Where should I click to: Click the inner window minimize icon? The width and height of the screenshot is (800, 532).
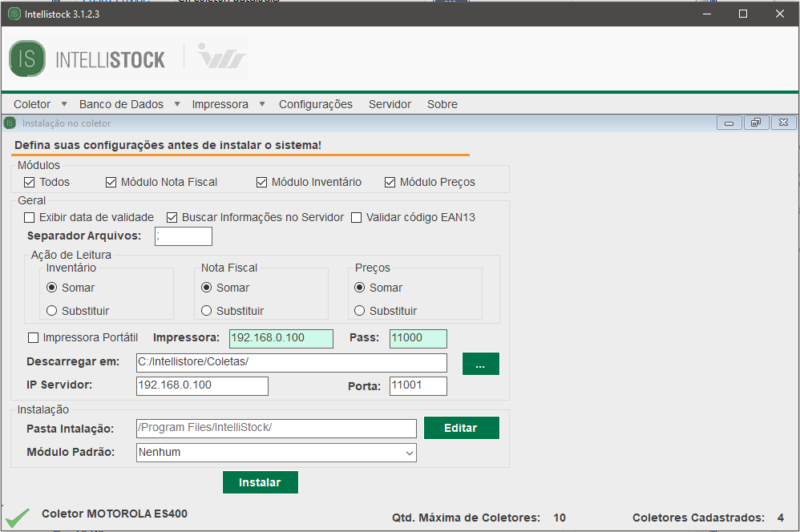(x=729, y=123)
